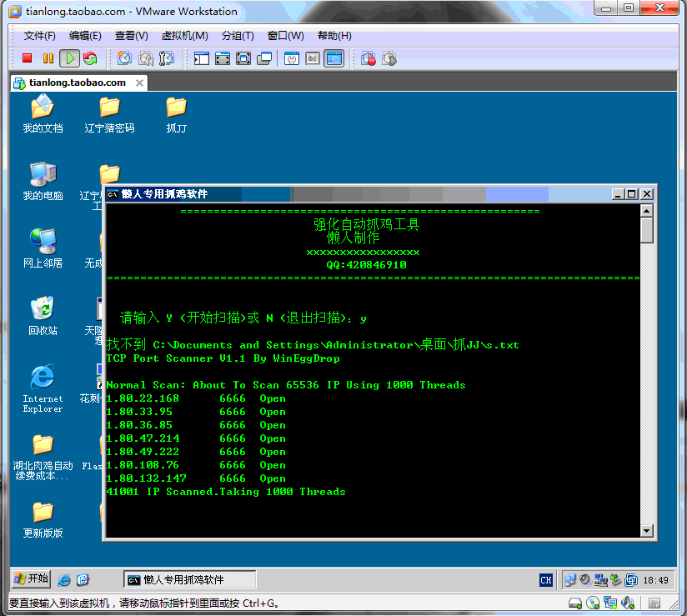The height and width of the screenshot is (616, 687).
Task: Open the snapshot manager icon
Action: (x=167, y=58)
